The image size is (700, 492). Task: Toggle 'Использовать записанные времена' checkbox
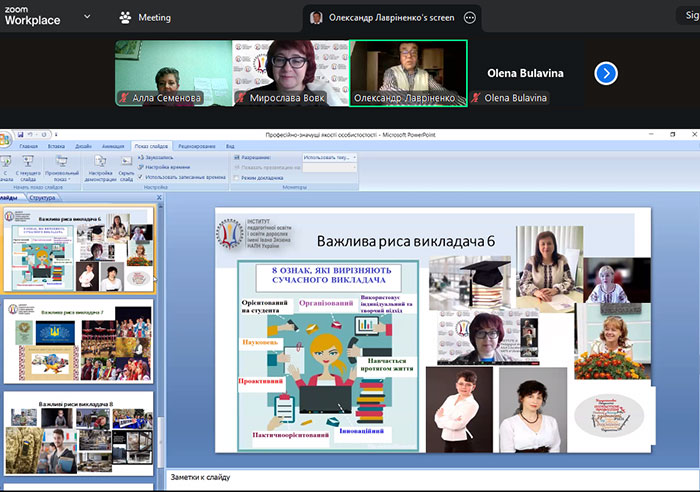140,177
